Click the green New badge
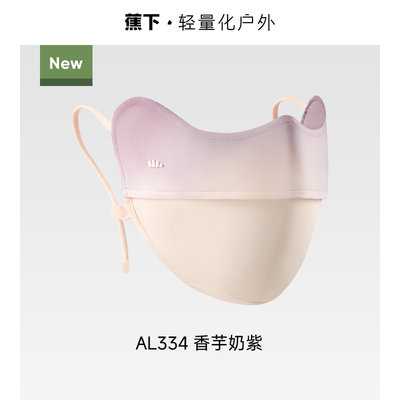 pos(66,66)
